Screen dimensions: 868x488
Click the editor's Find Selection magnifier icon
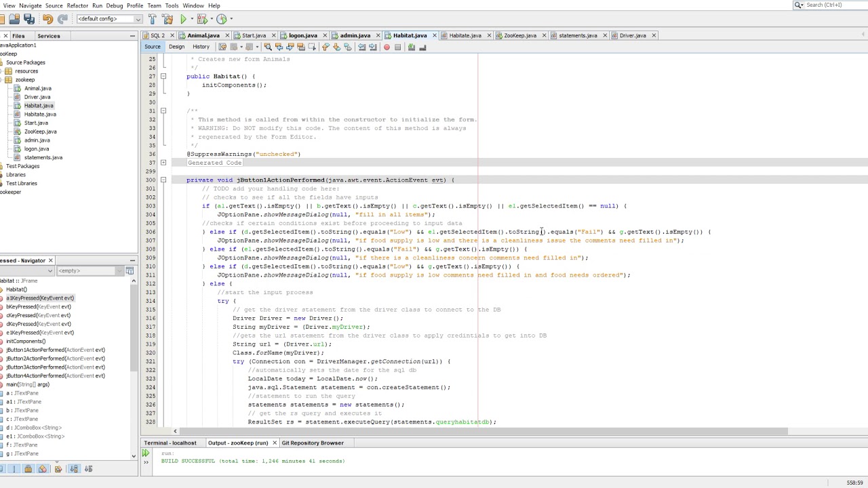267,47
